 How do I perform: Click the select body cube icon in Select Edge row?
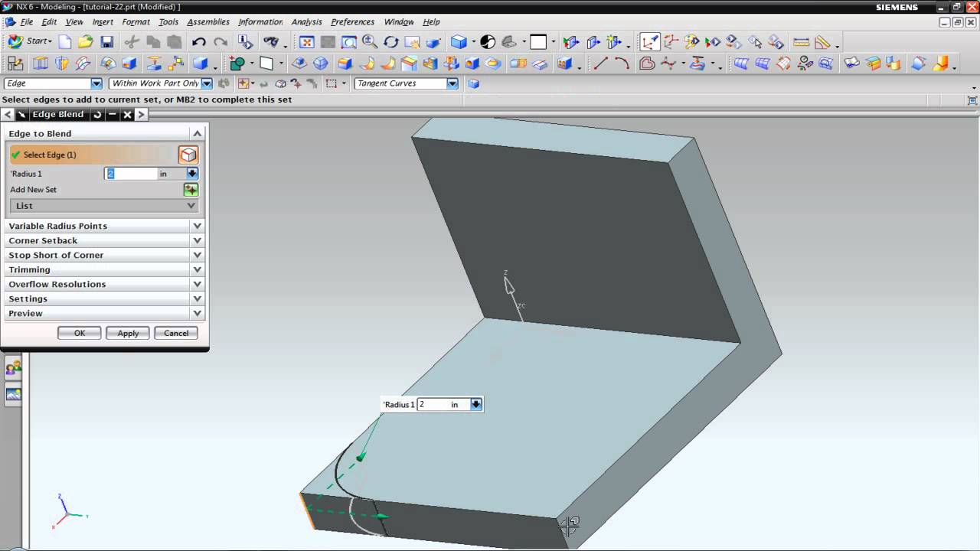pyautogui.click(x=188, y=155)
